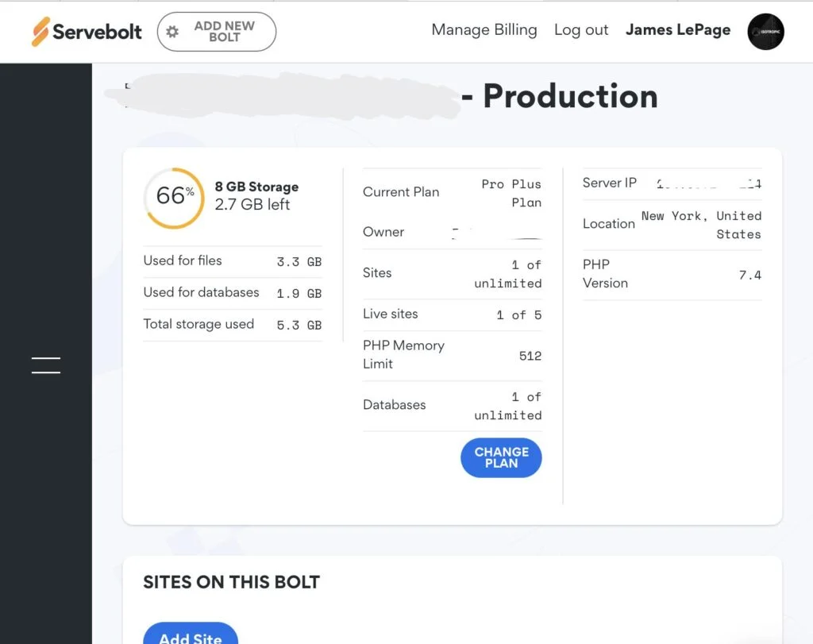Open Manage Billing
The width and height of the screenshot is (813, 644).
click(x=484, y=30)
